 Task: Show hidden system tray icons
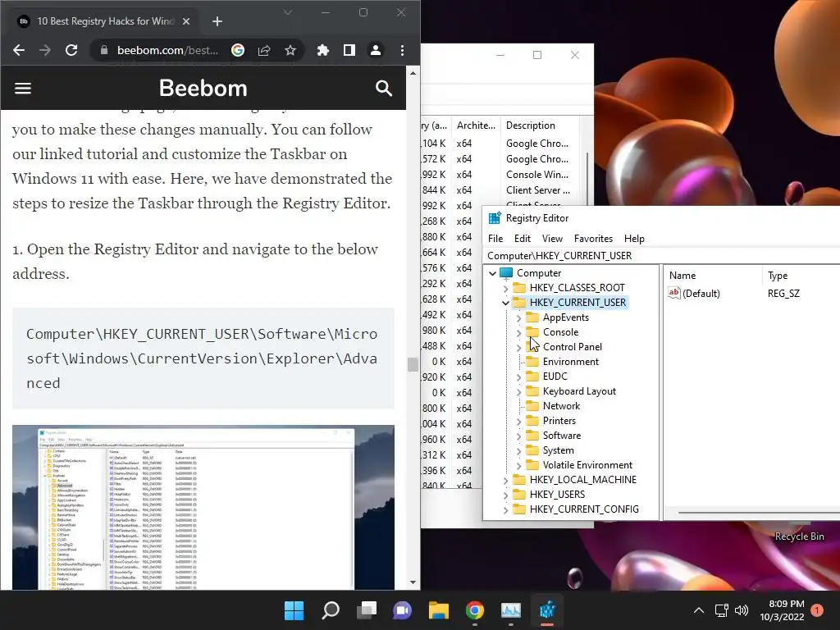point(699,610)
